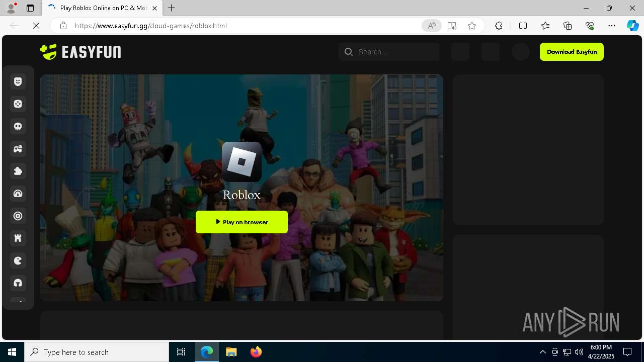
Task: Stop loading the page
Action: (x=36, y=26)
